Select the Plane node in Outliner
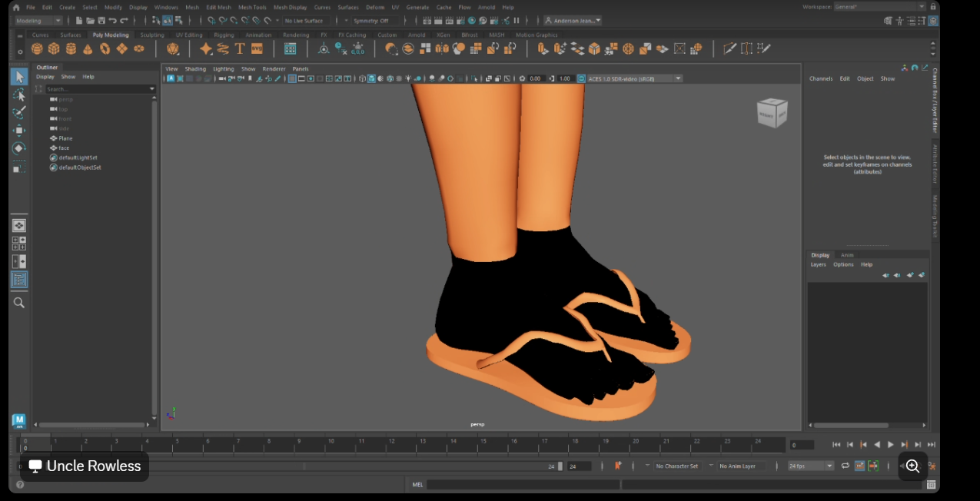Viewport: 980px width, 501px height. pos(65,138)
